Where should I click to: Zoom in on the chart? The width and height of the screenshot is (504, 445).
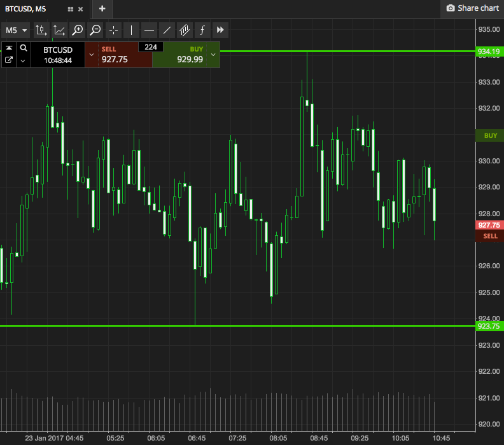77,30
